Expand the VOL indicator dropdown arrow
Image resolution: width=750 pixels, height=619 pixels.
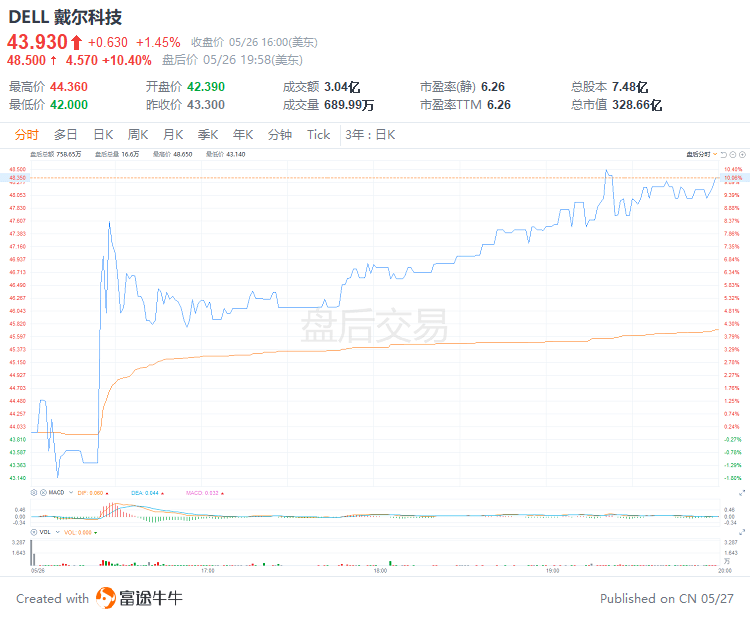click(58, 532)
